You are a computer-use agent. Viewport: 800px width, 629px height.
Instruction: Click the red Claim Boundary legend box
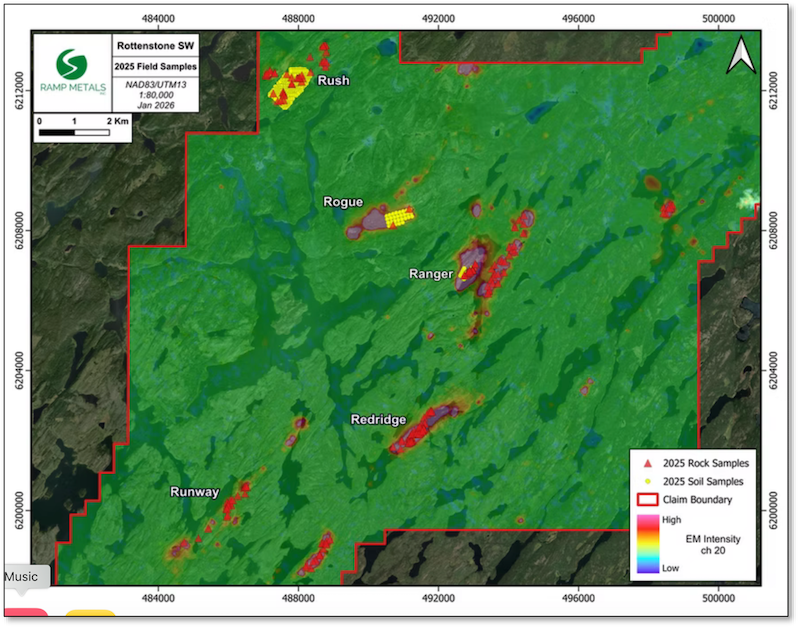647,500
